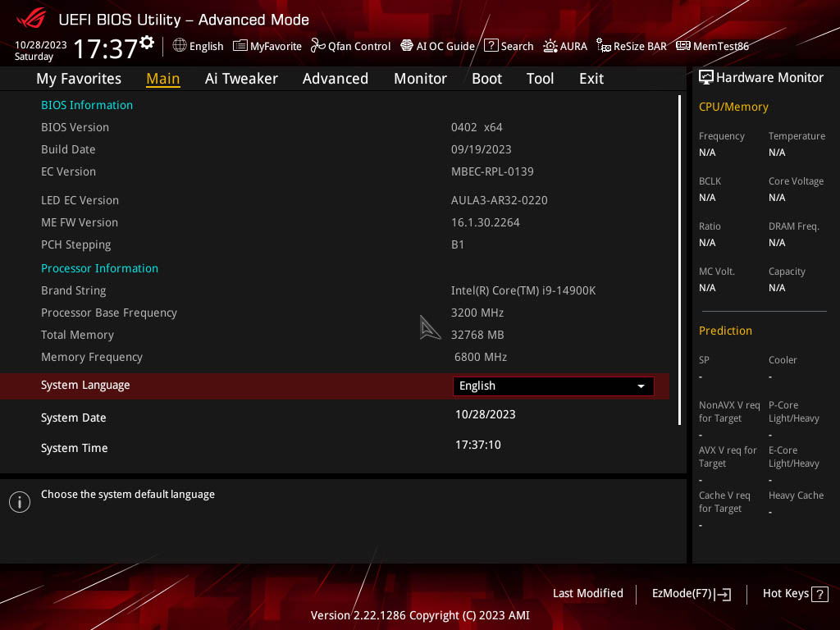
Task: Click the MyFavorite list icon
Action: [240, 46]
